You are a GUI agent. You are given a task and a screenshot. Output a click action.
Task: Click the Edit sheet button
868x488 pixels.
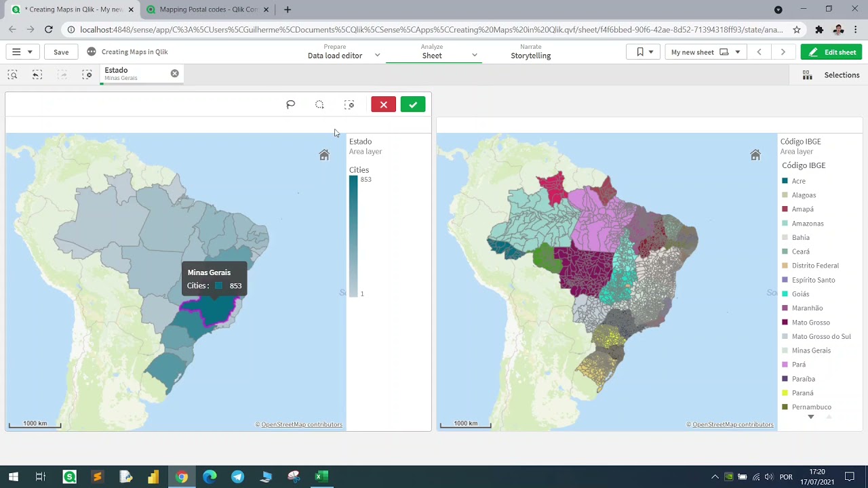click(831, 52)
